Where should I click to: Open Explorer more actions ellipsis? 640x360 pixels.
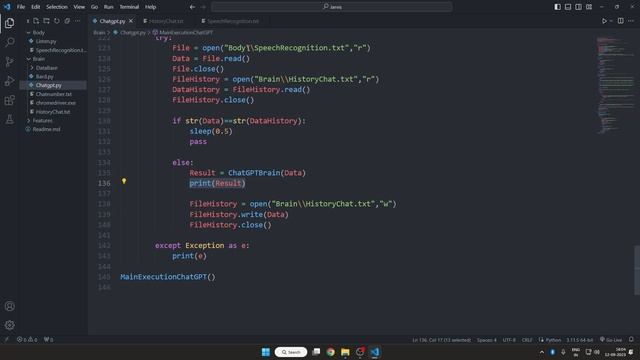pyautogui.click(x=78, y=21)
